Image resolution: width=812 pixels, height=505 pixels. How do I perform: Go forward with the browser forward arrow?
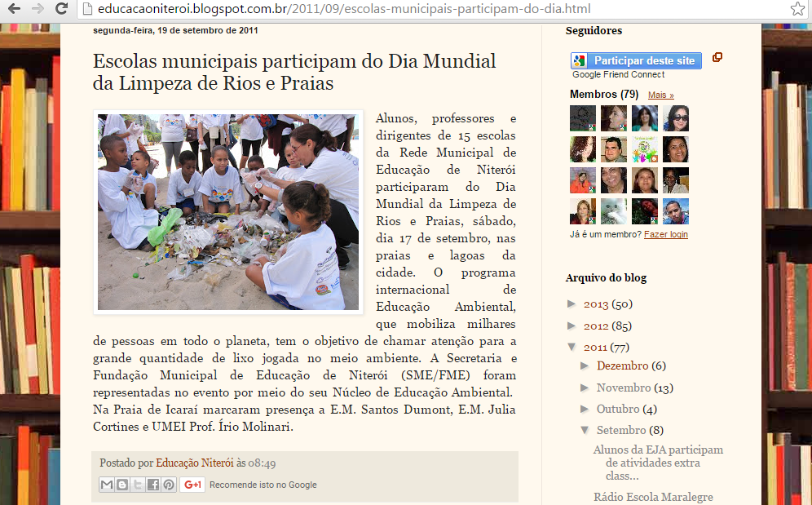coord(38,8)
